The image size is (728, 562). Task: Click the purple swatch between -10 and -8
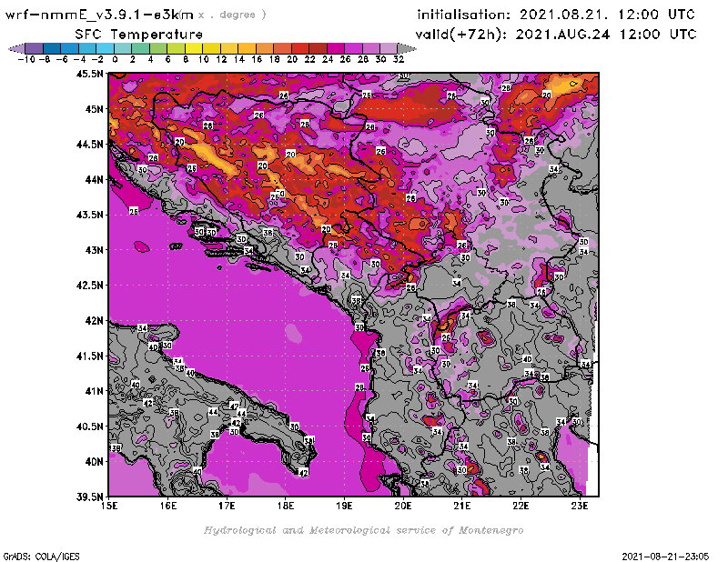[x=34, y=48]
